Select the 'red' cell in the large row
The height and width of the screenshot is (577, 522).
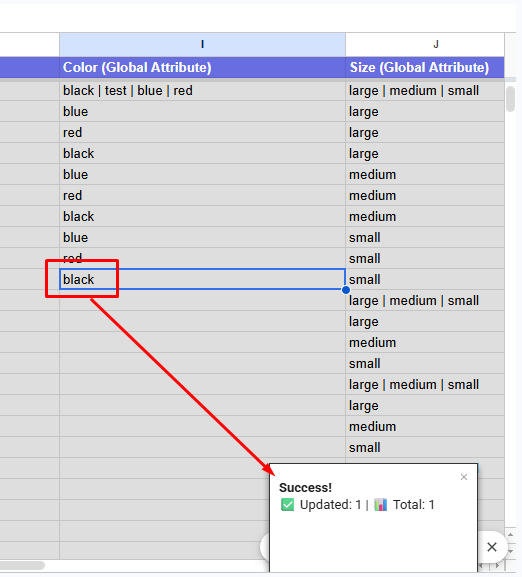pos(202,132)
